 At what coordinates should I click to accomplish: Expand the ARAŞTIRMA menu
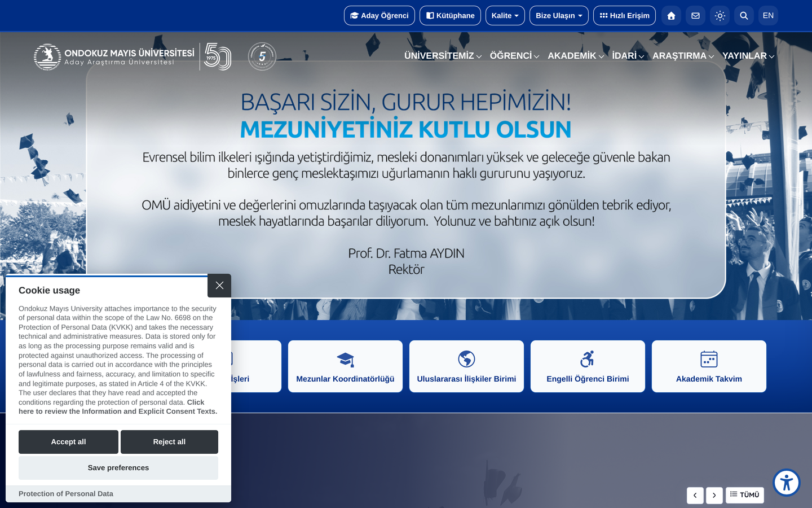683,56
